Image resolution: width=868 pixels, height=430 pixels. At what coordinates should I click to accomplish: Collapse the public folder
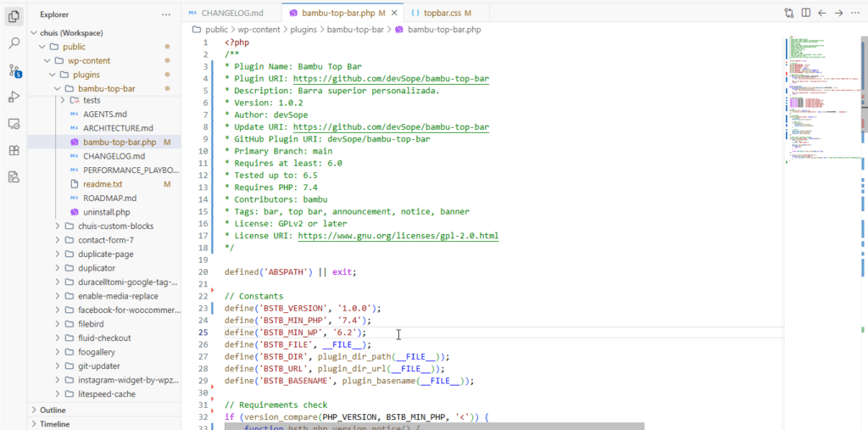(44, 47)
